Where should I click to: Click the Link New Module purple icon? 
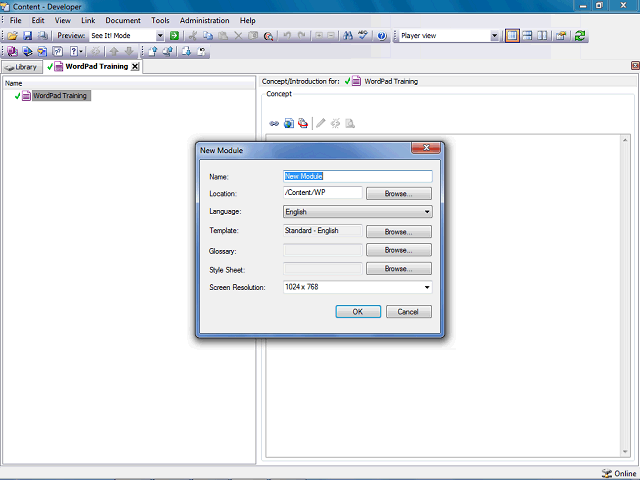tap(12, 51)
